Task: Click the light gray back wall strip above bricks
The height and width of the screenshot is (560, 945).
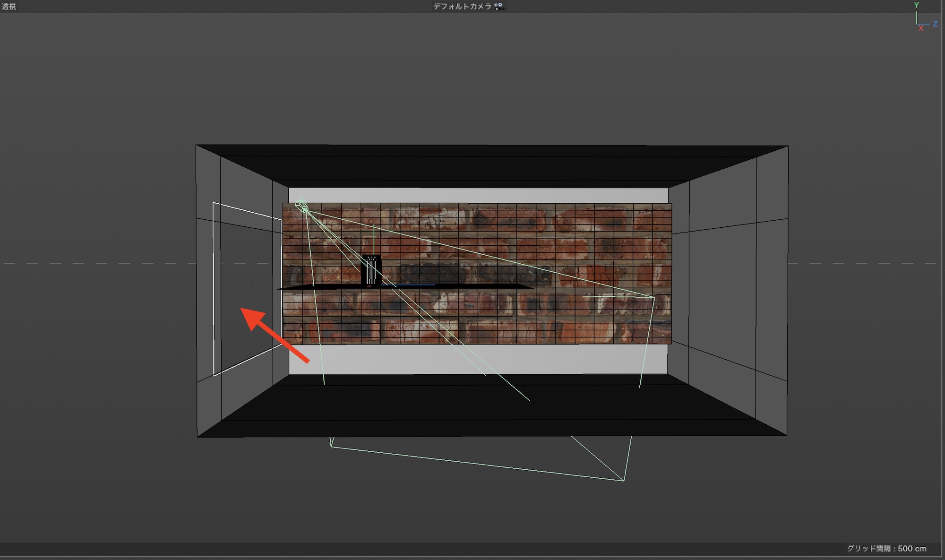Action: [x=477, y=195]
